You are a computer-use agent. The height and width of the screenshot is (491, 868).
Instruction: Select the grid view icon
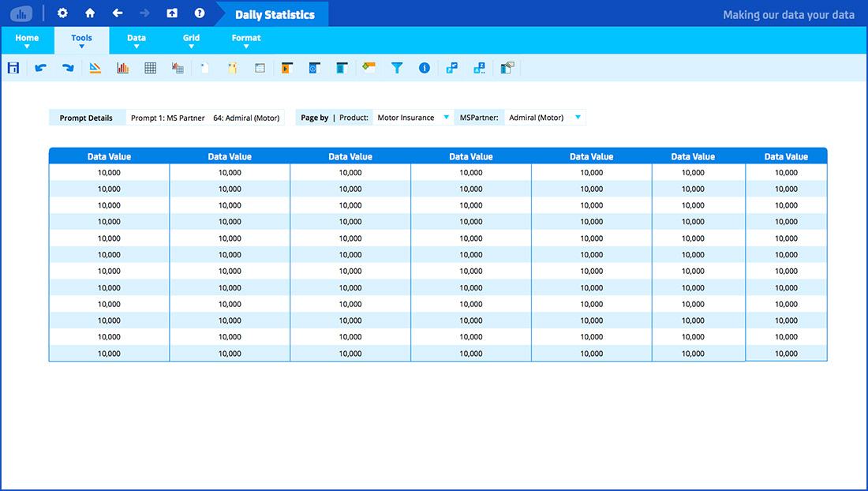tap(150, 68)
